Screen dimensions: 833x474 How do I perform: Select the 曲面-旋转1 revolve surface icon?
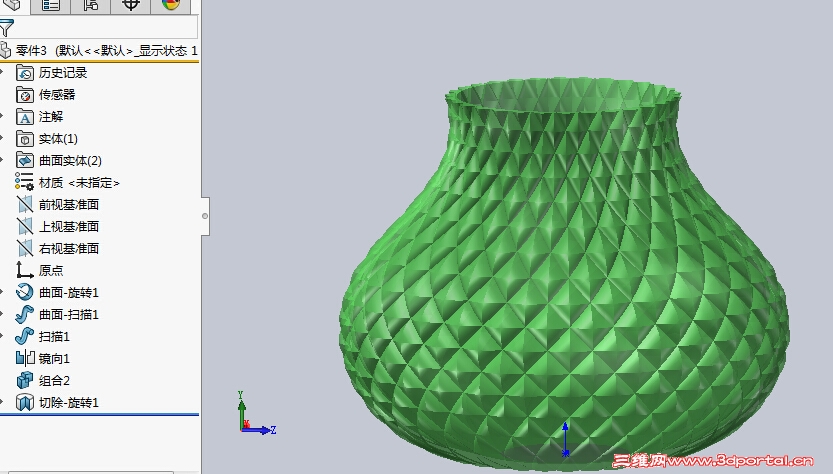25,292
